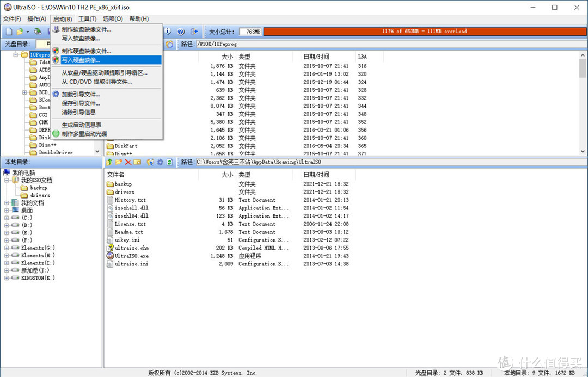This screenshot has width=588, height=377.
Task: Click the Open file folder icon
Action: (20, 32)
